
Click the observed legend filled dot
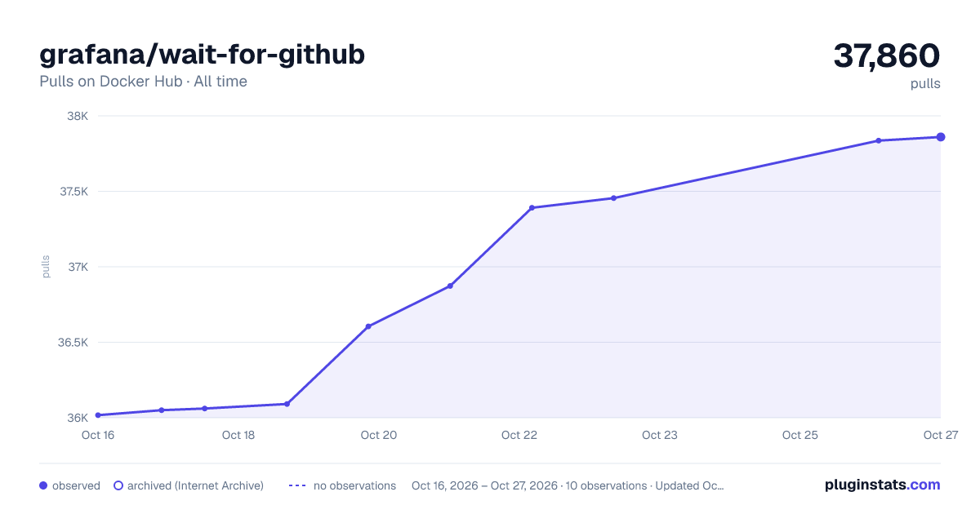(x=43, y=485)
